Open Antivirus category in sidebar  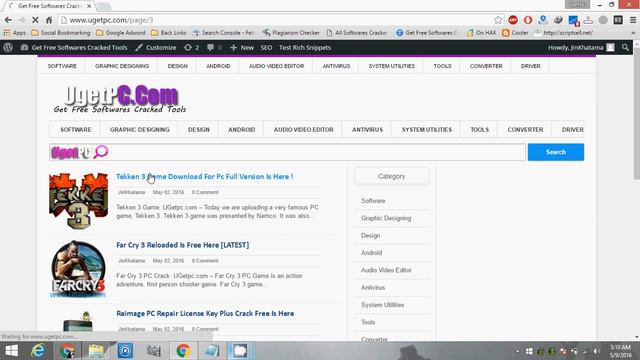[373, 288]
